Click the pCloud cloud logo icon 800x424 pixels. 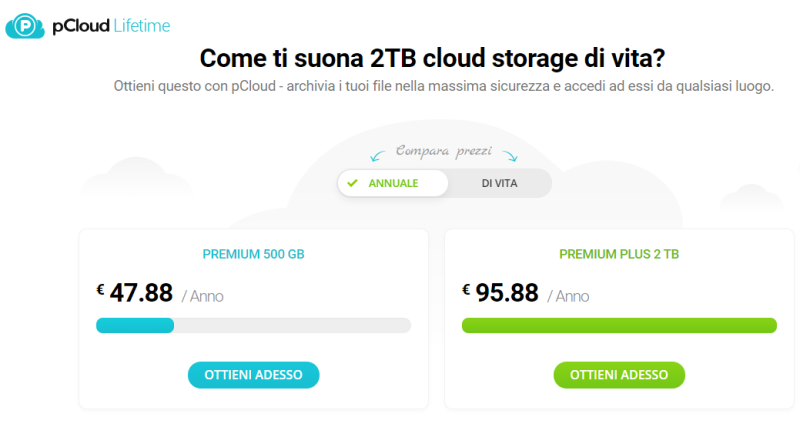24,26
